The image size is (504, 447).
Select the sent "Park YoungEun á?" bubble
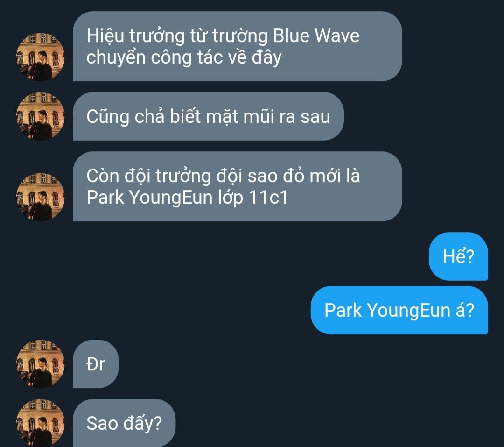(x=399, y=310)
